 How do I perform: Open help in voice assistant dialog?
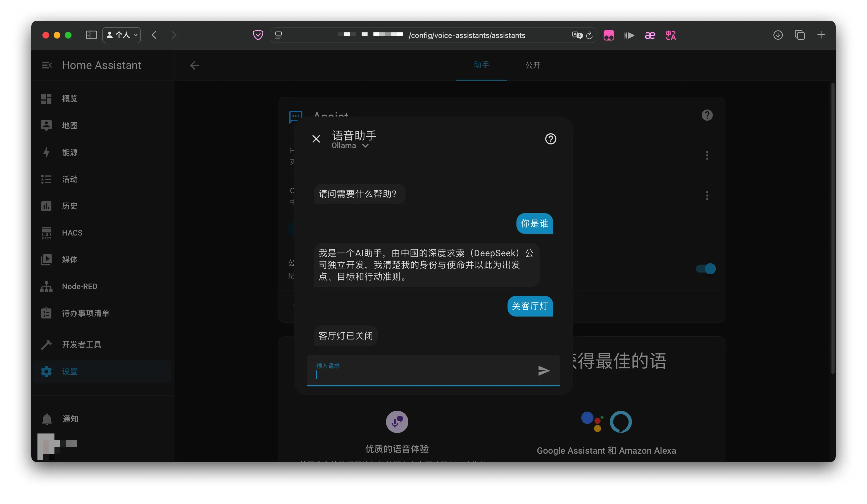coord(551,139)
